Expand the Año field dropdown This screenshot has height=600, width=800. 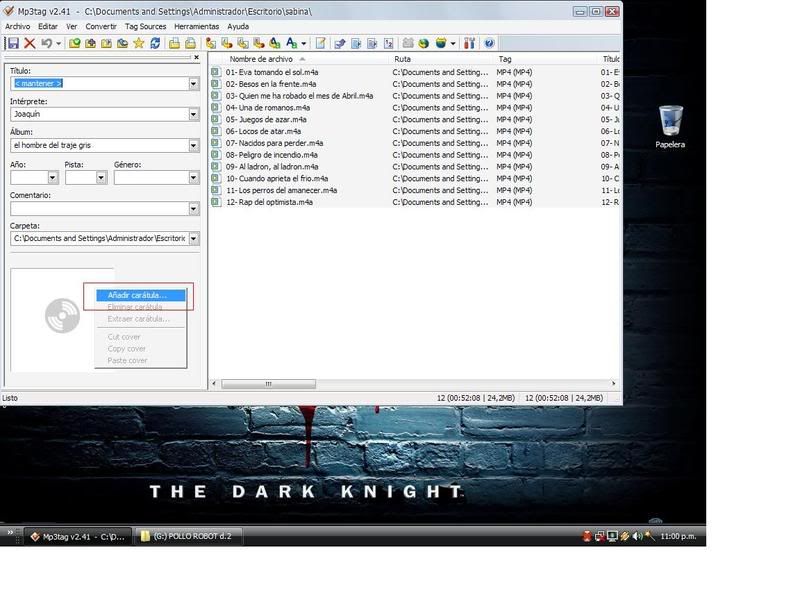tap(53, 178)
